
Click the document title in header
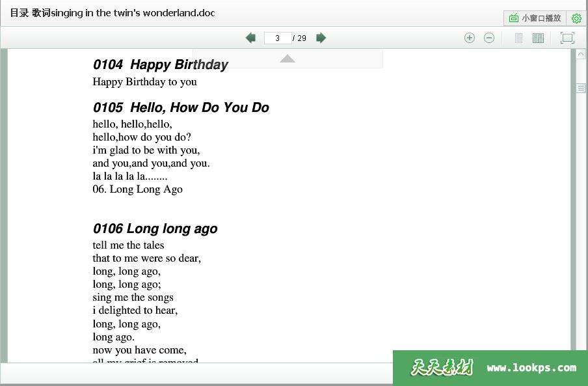112,12
